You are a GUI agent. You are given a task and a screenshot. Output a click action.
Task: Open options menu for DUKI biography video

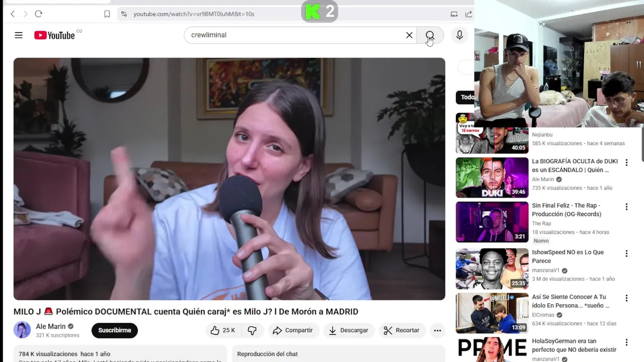pos(626,162)
